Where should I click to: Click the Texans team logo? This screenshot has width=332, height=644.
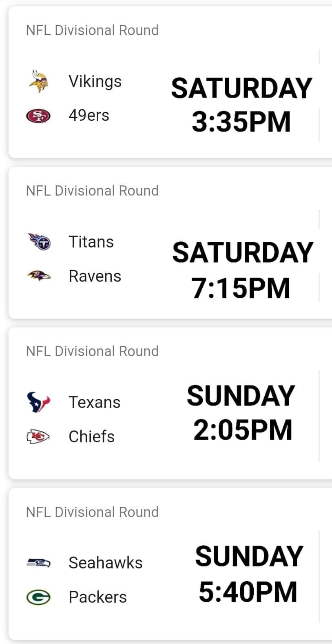[x=38, y=402]
